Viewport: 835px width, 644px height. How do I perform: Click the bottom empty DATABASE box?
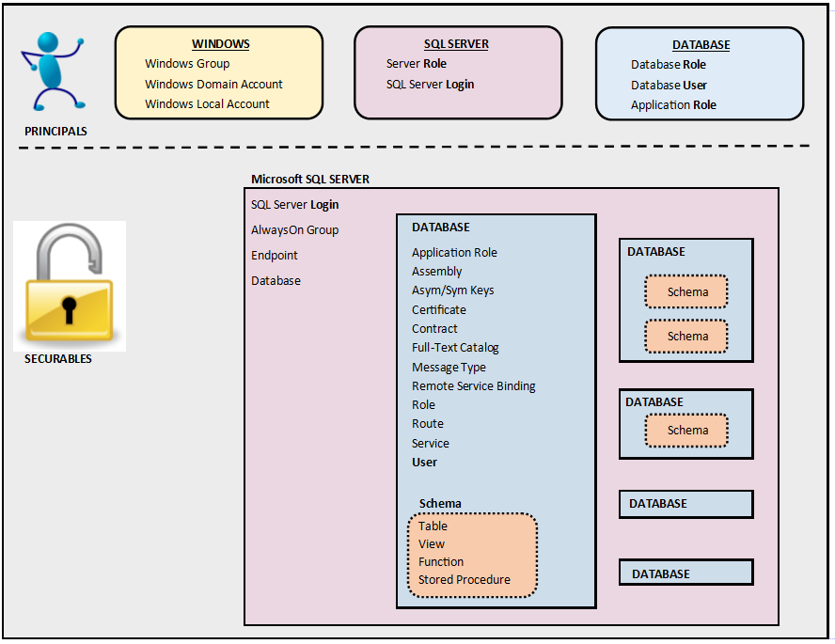tap(686, 573)
